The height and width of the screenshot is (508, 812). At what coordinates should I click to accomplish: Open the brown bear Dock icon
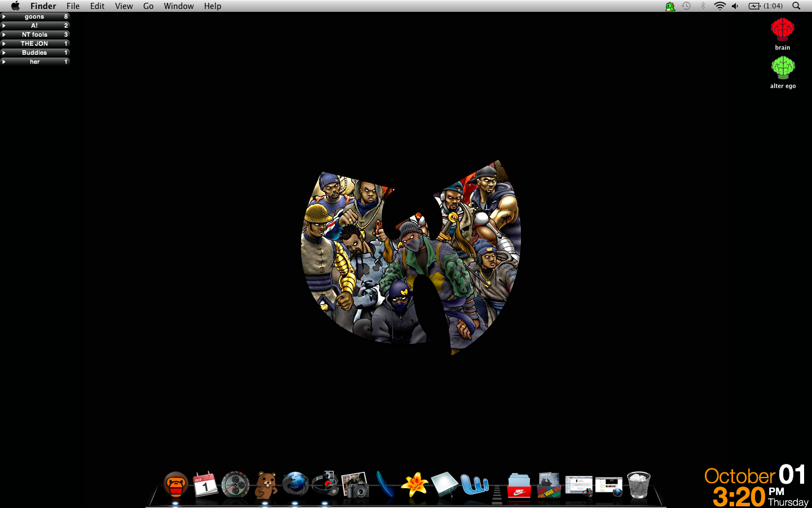[265, 485]
